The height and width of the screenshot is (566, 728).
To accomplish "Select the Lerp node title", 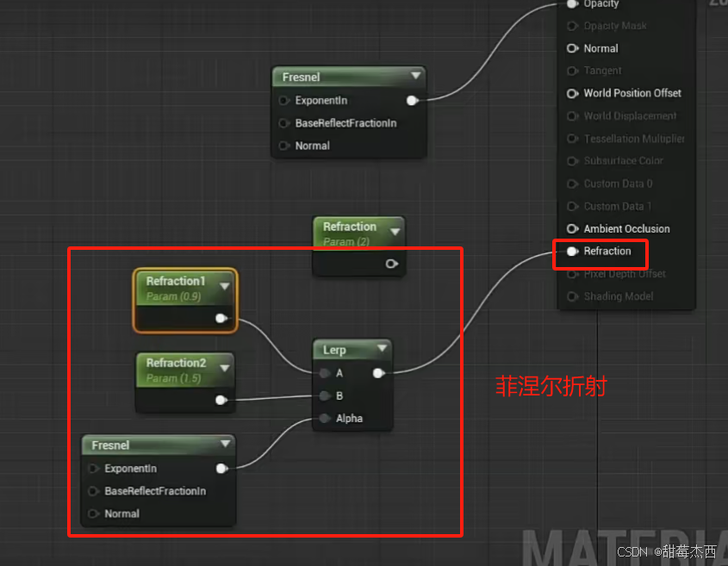I will coord(334,350).
